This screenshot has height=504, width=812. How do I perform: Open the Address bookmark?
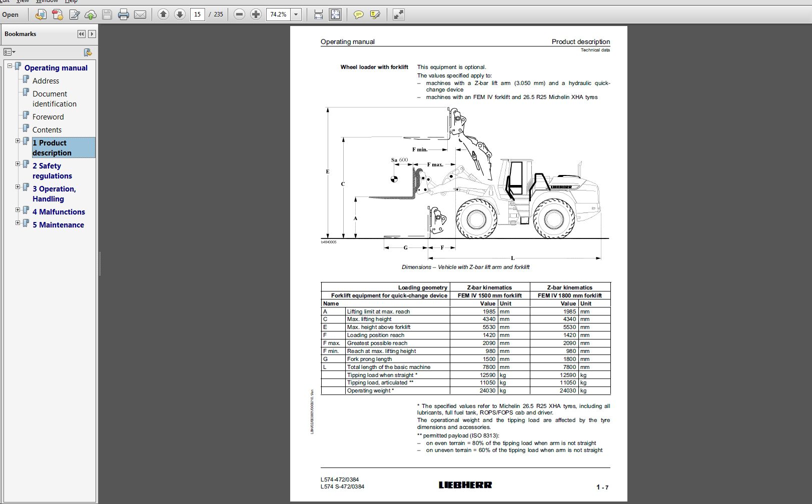point(46,81)
